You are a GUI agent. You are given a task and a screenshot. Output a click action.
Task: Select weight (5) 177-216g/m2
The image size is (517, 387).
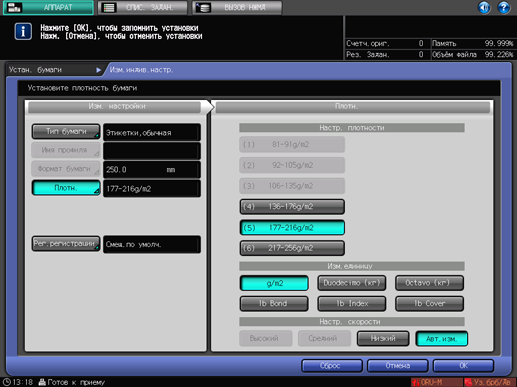[292, 228]
